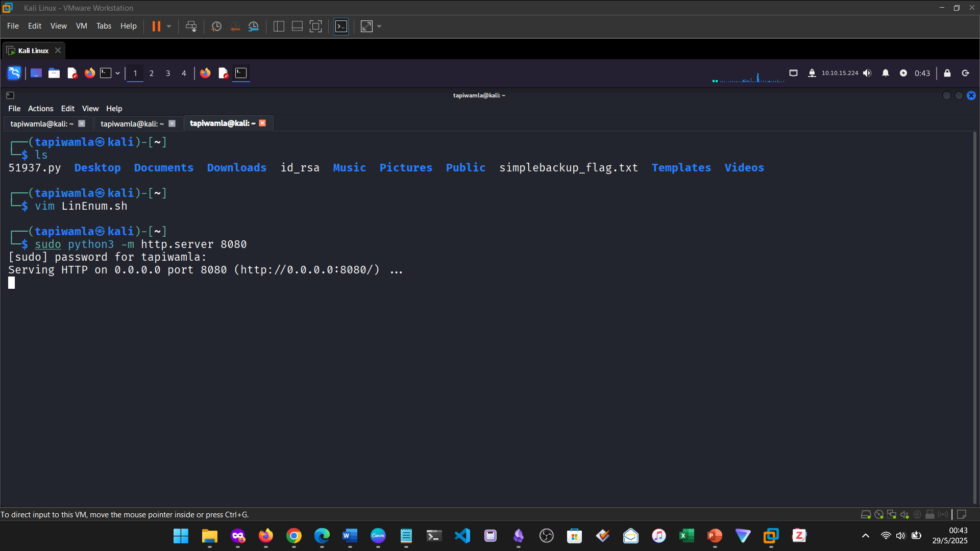The width and height of the screenshot is (980, 551).
Task: Enter full screen mode
Action: pyautogui.click(x=316, y=27)
